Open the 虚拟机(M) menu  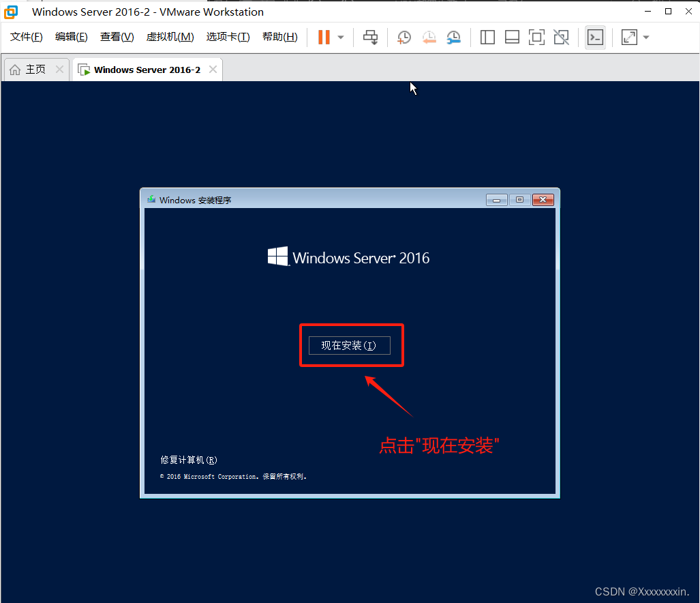tap(170, 37)
